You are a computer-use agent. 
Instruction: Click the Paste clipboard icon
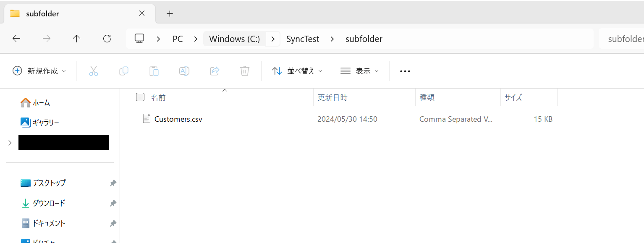154,71
